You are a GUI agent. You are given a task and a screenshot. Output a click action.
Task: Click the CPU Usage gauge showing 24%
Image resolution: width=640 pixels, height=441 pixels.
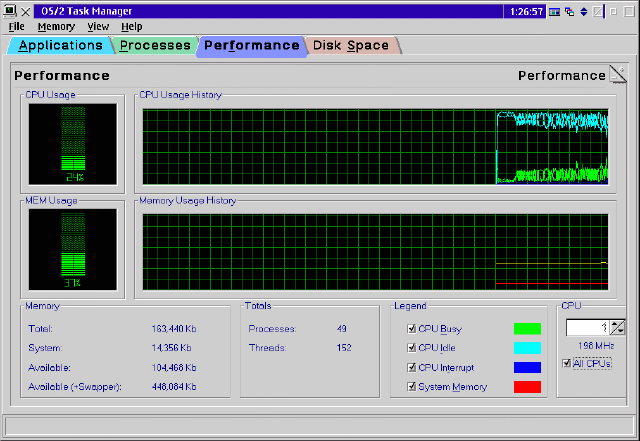[x=73, y=144]
